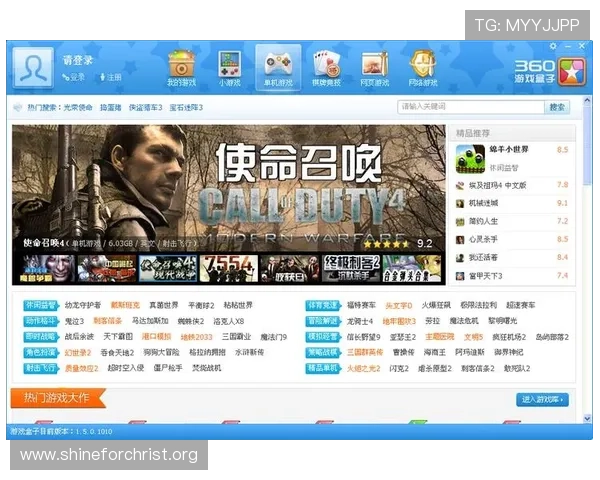Click the 360 游戏盒子 star logo
The image size is (600, 480).
tap(572, 71)
